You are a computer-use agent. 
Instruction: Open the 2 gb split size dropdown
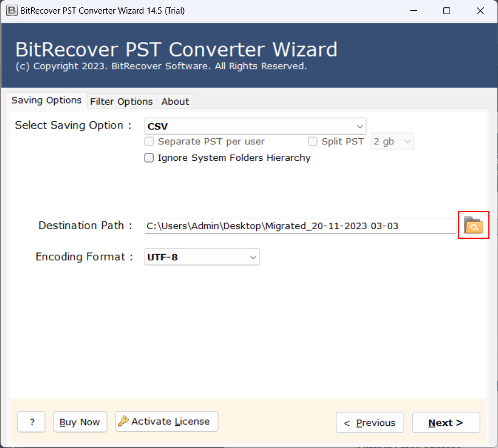[x=392, y=141]
